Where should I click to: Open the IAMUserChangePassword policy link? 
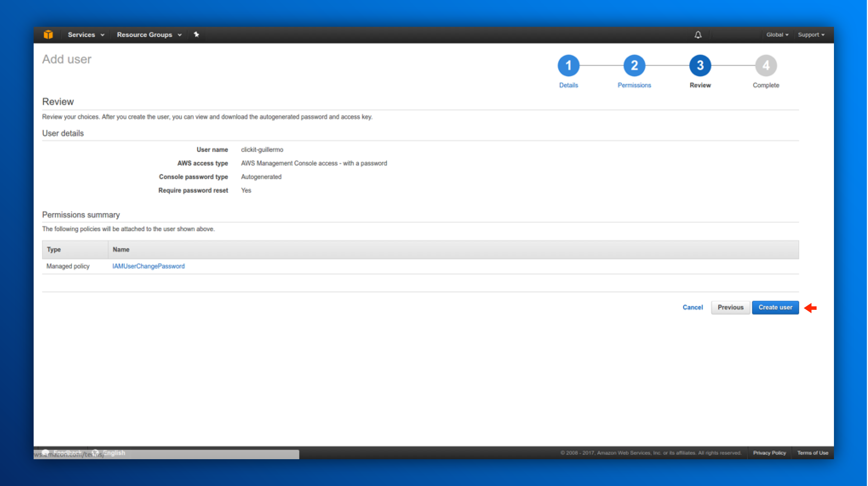(148, 266)
